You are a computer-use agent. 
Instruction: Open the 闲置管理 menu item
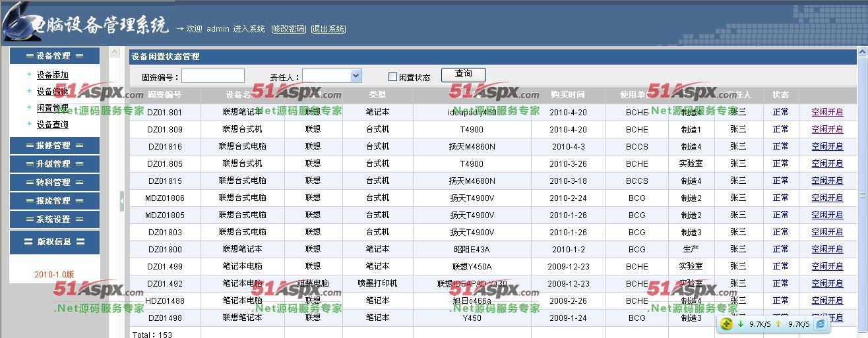[x=53, y=108]
